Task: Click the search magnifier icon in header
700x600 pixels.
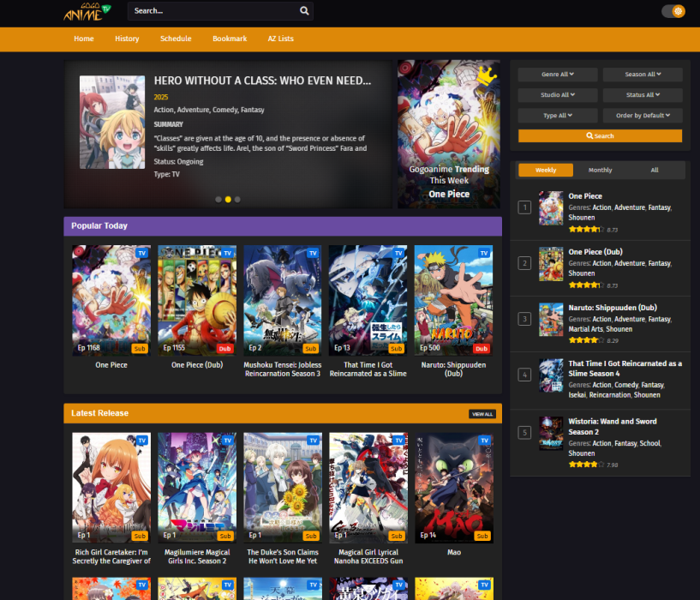Action: click(x=304, y=11)
